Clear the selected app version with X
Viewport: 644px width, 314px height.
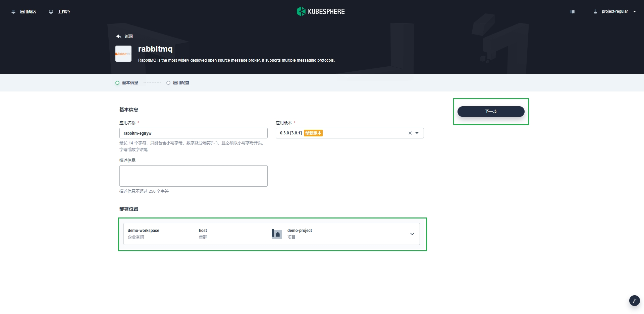[410, 133]
